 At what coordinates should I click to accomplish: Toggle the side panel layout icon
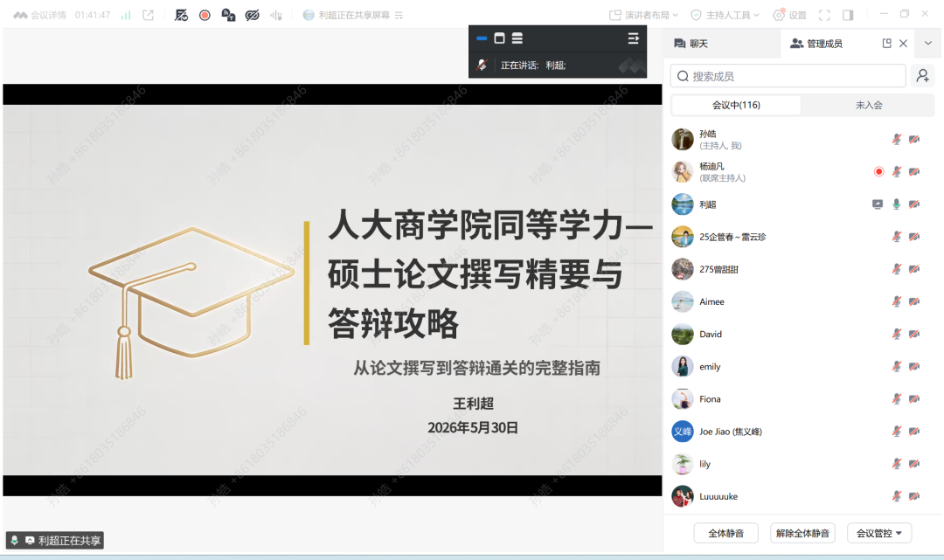848,15
